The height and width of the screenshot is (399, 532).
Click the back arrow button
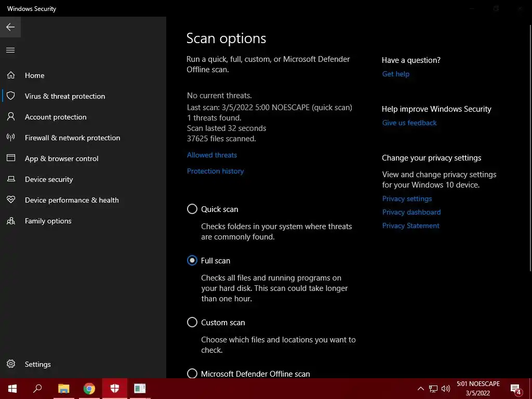coord(10,27)
